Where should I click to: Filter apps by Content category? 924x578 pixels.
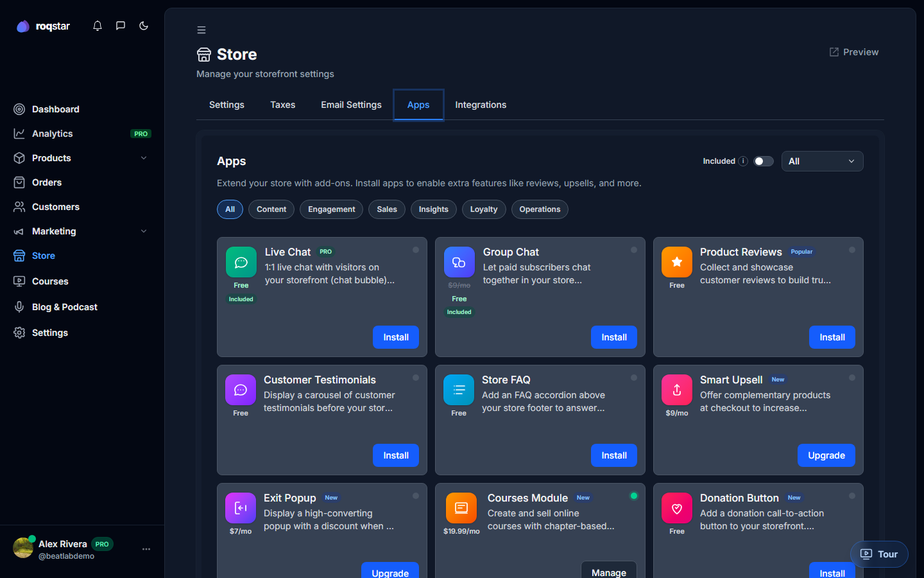(271, 209)
